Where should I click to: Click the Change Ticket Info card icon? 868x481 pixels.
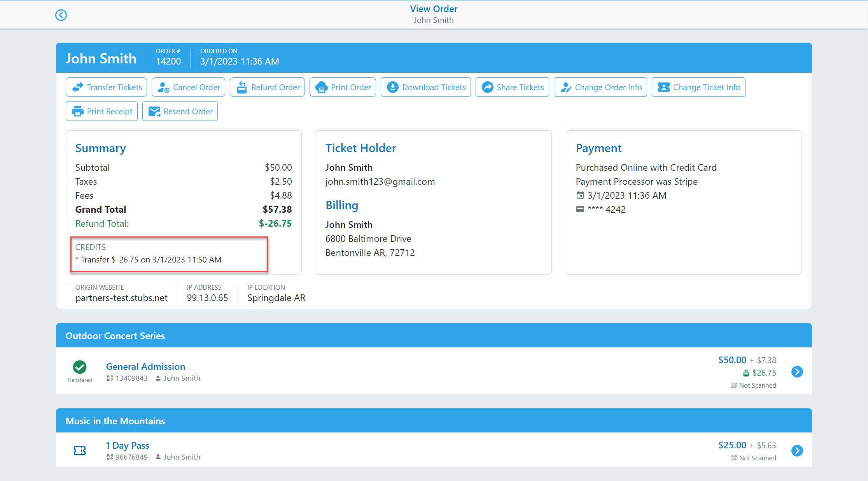pos(663,87)
